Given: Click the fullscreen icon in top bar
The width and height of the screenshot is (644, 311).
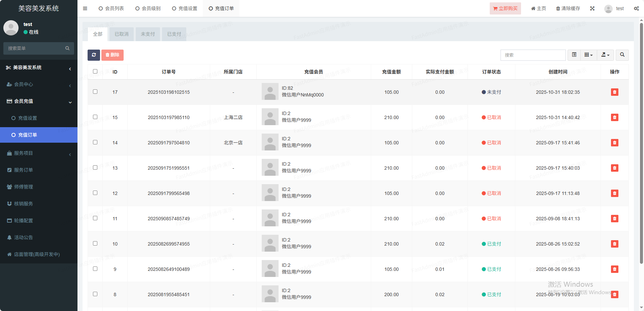Looking at the screenshot, I should [592, 8].
